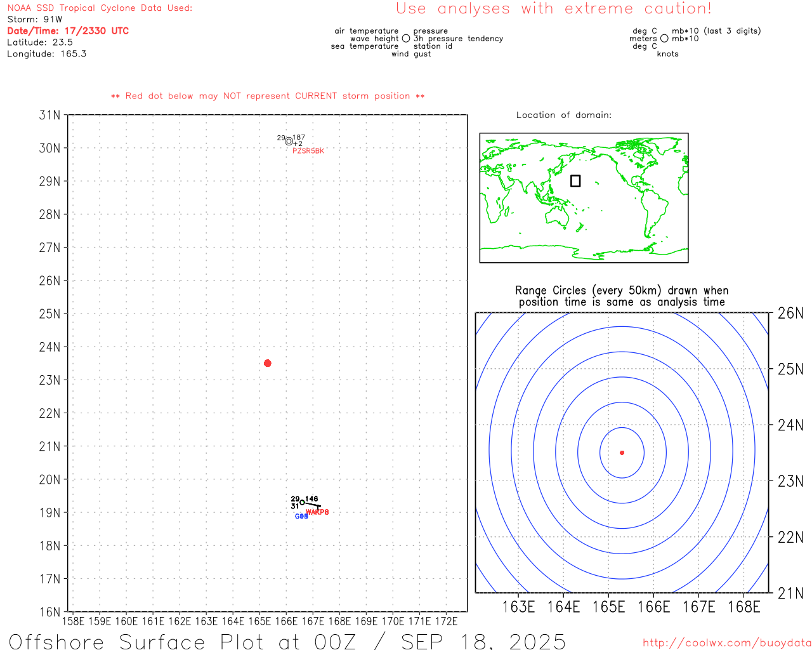Screen dimensions: 812x650
Task: Click the red storm position dot on main map
Action: click(267, 363)
